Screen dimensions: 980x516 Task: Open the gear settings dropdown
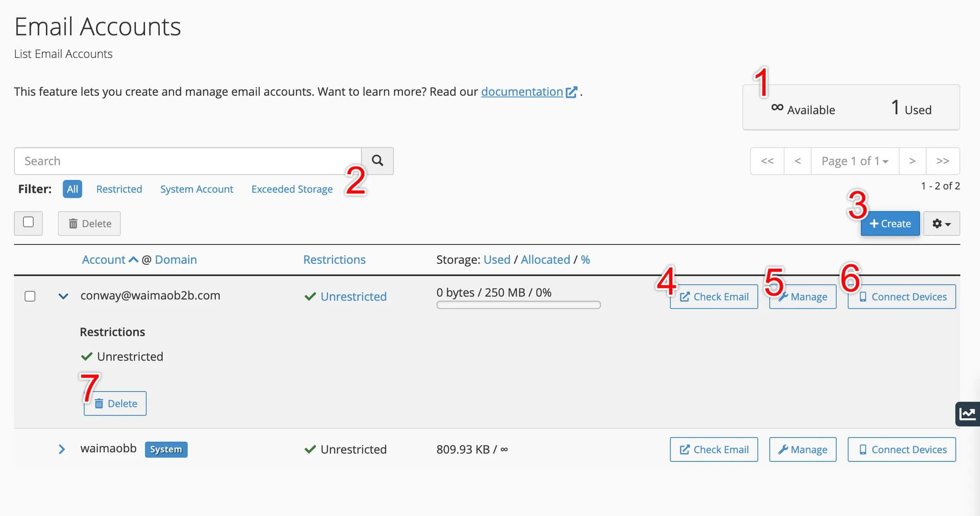941,224
